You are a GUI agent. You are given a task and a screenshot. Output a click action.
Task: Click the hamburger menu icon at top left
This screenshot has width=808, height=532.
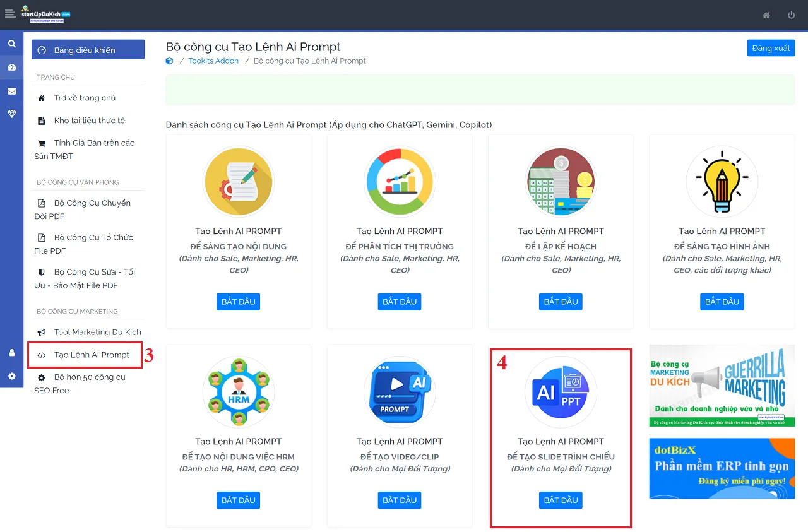click(10, 13)
